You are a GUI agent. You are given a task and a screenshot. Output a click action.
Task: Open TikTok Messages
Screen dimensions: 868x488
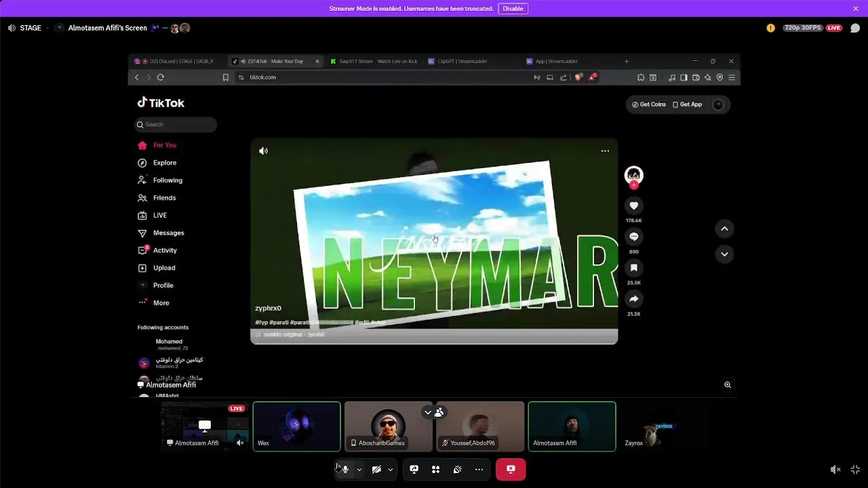pyautogui.click(x=161, y=233)
